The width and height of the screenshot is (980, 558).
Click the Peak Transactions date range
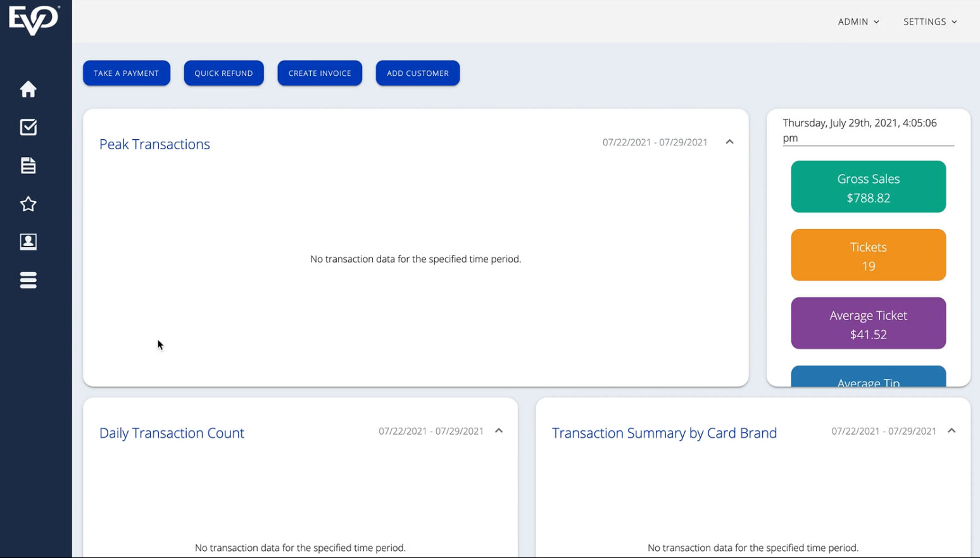point(655,142)
